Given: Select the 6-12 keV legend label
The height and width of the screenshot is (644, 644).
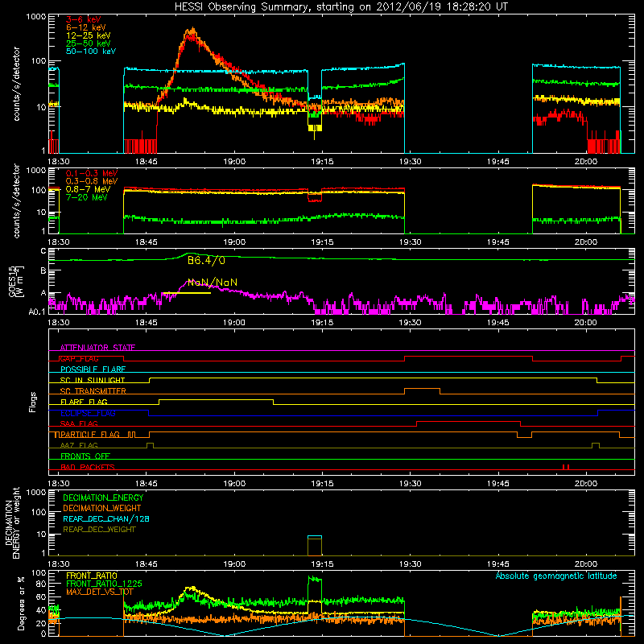Looking at the screenshot, I should point(86,27).
